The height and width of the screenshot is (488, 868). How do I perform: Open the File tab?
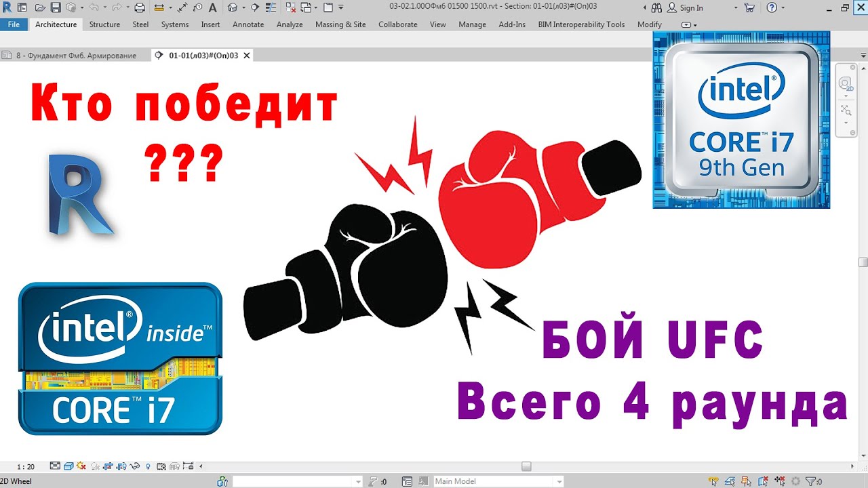[14, 24]
